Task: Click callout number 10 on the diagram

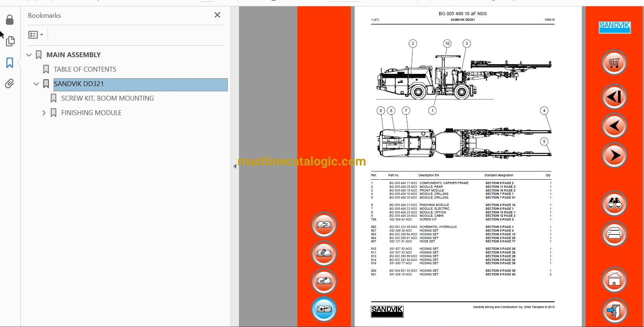Action: tap(447, 43)
